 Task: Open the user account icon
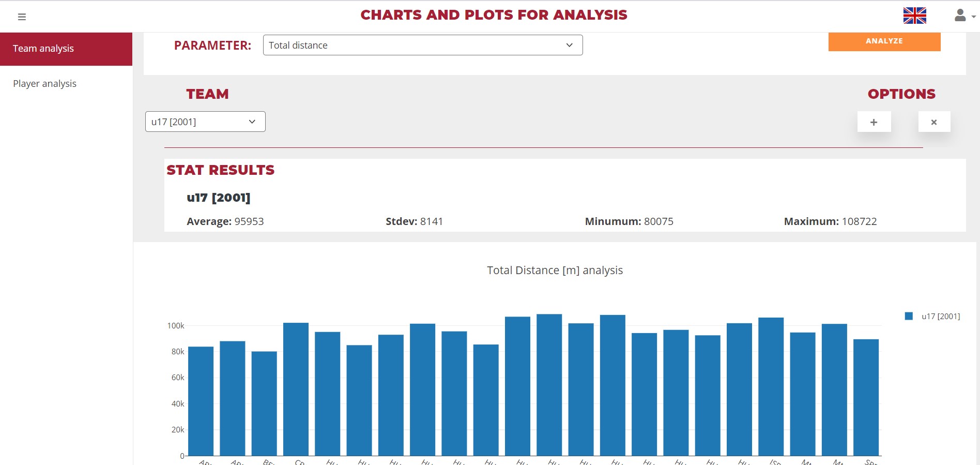pyautogui.click(x=960, y=16)
